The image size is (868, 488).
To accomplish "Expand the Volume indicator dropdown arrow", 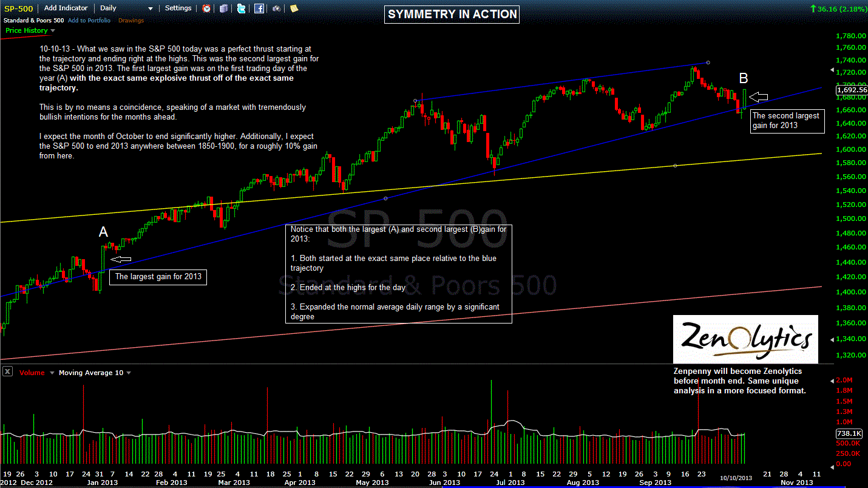I will pyautogui.click(x=52, y=373).
